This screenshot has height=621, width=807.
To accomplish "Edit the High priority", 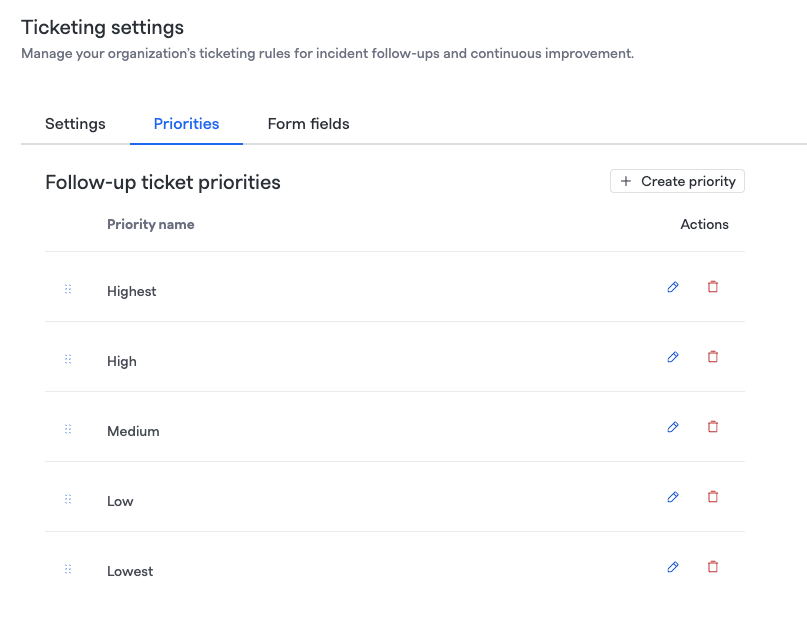I will point(673,357).
